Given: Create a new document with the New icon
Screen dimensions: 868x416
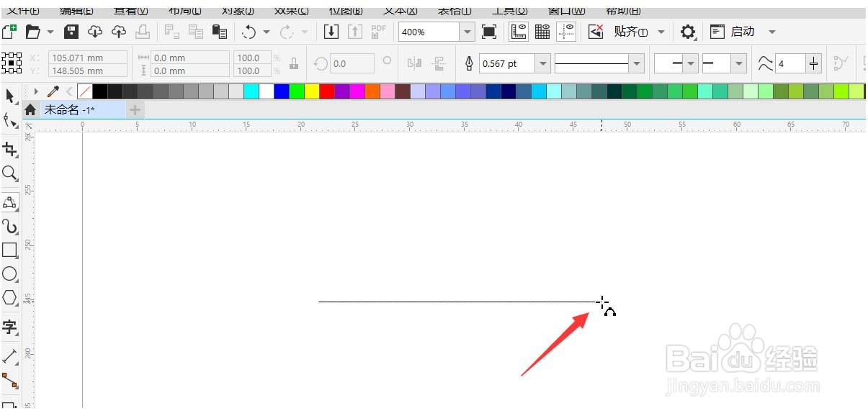Looking at the screenshot, I should pyautogui.click(x=9, y=32).
